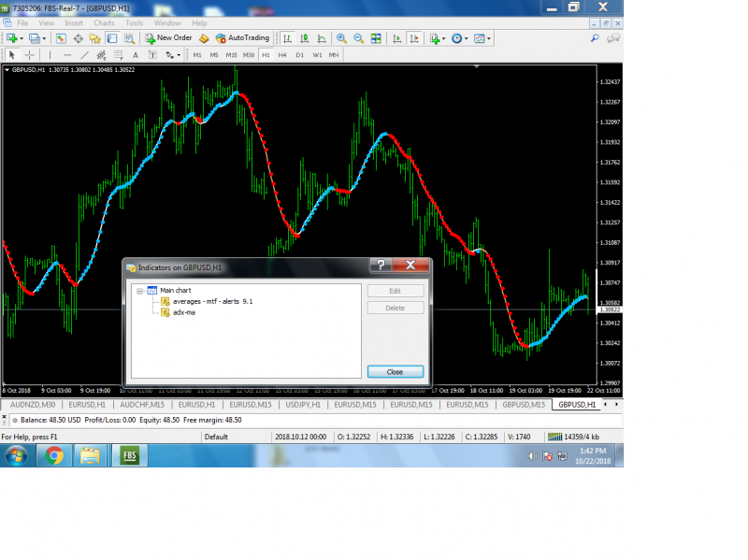Switch to USDJPY,H1 chart tab
Viewport: 748px width, 560px height.
[303, 405]
